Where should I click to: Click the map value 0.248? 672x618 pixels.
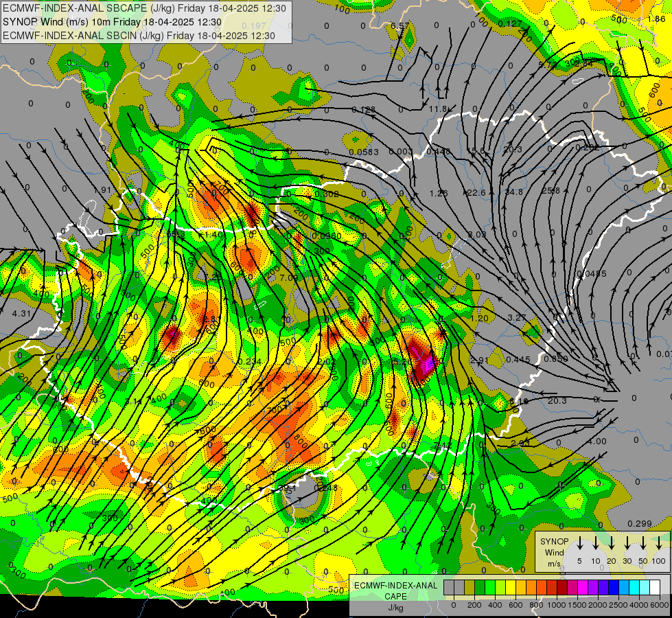tap(326, 488)
